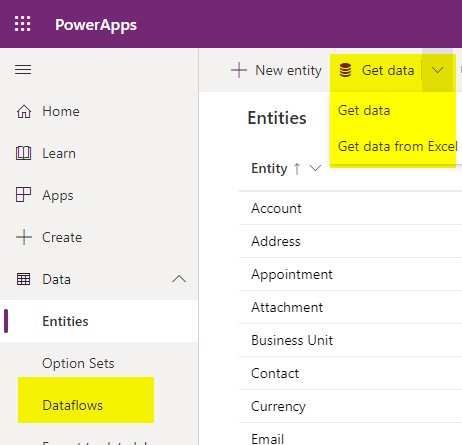
Task: Click the New entity button
Action: coord(276,70)
